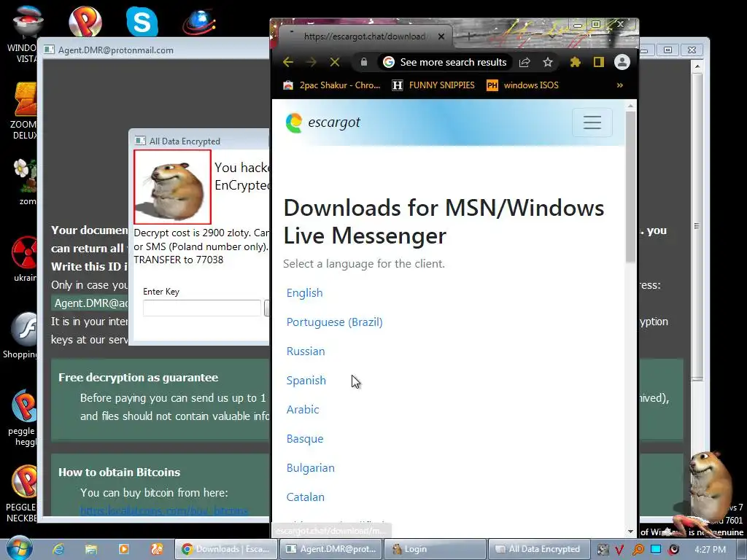Open a new Chrome tab
Viewport: 747px width, 560px height.
pyautogui.click(x=469, y=36)
